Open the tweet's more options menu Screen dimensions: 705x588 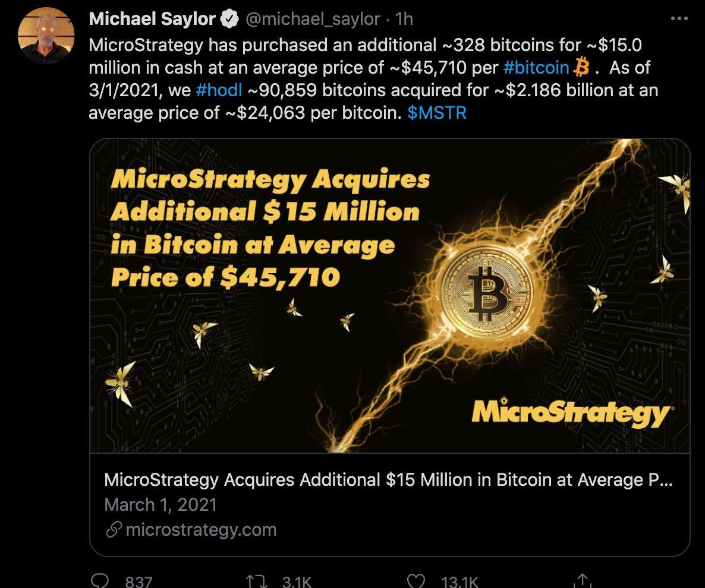point(679,18)
